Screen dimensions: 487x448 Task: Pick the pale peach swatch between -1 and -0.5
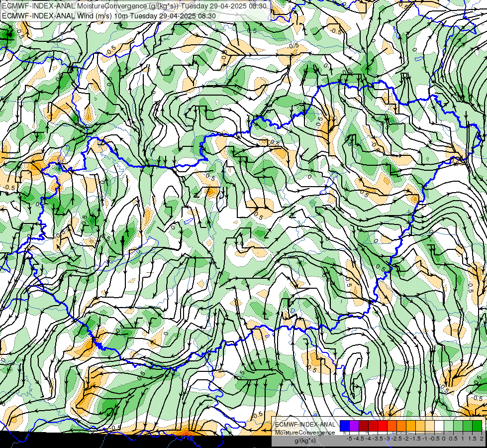coord(430,426)
